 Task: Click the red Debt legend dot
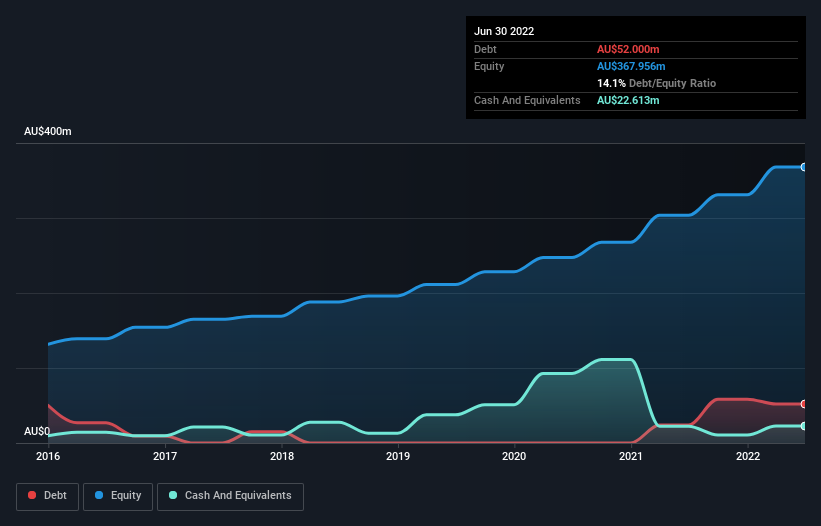tap(32, 495)
